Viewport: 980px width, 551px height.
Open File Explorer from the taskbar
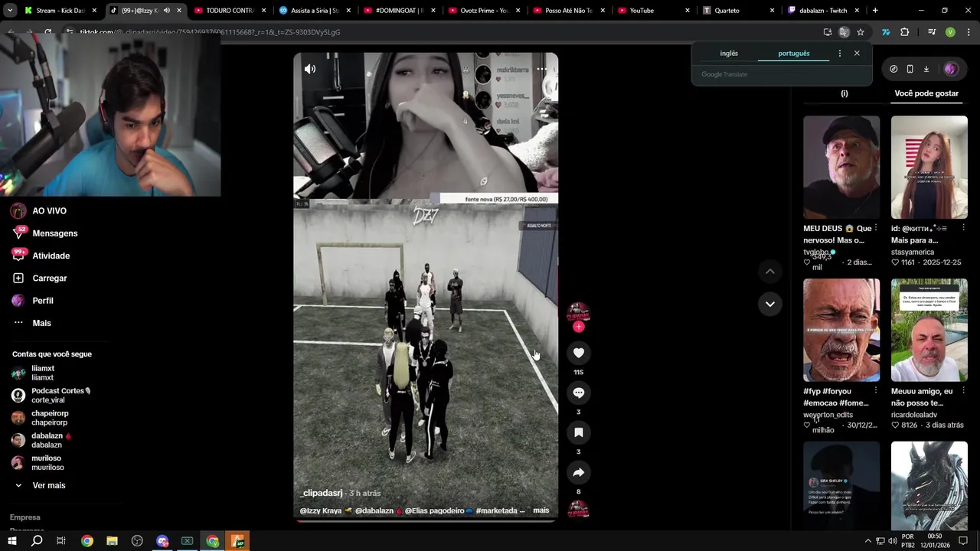tap(112, 541)
